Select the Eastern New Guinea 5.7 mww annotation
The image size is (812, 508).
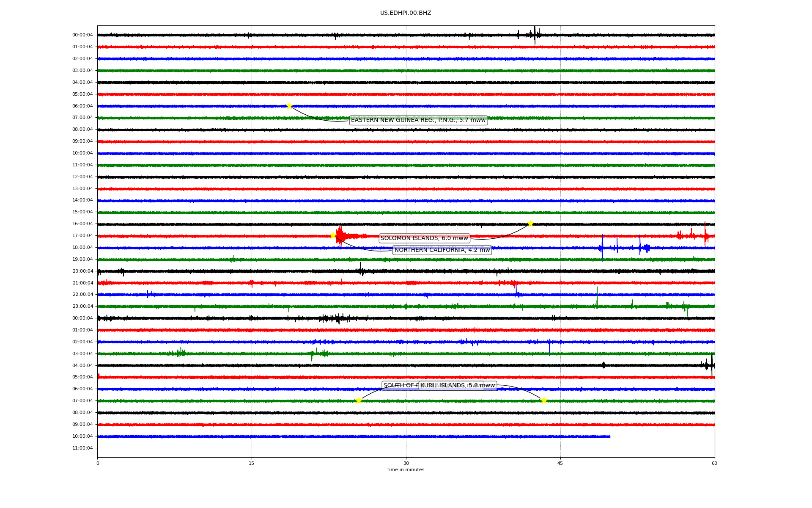coord(418,120)
